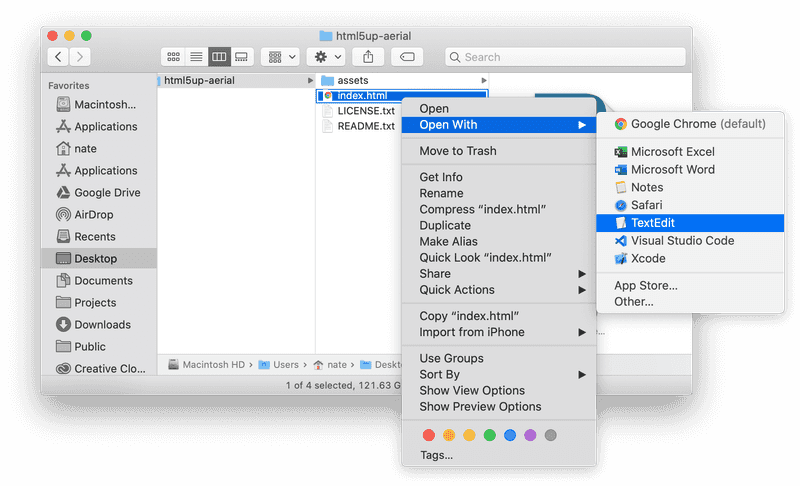Open AirDrop in the sidebar
Image resolution: width=800 pixels, height=486 pixels.
tap(94, 214)
